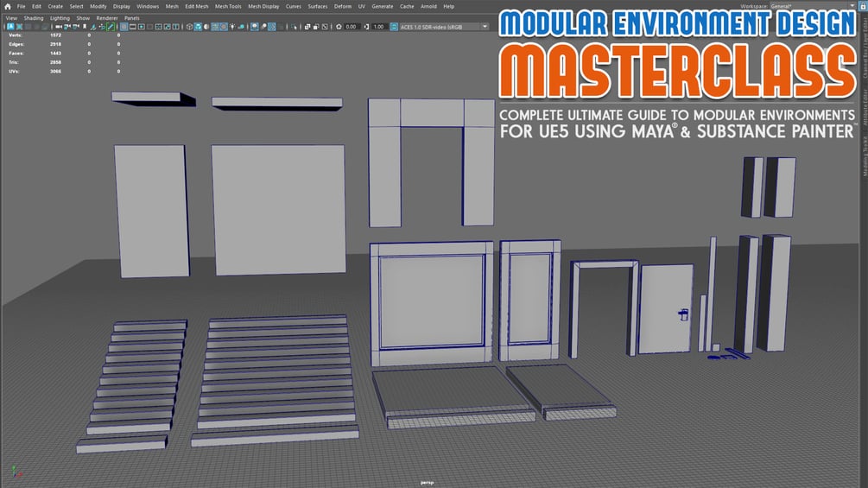Toggle the Resolution Gate icon
This screenshot has width=868, height=488.
(141, 27)
